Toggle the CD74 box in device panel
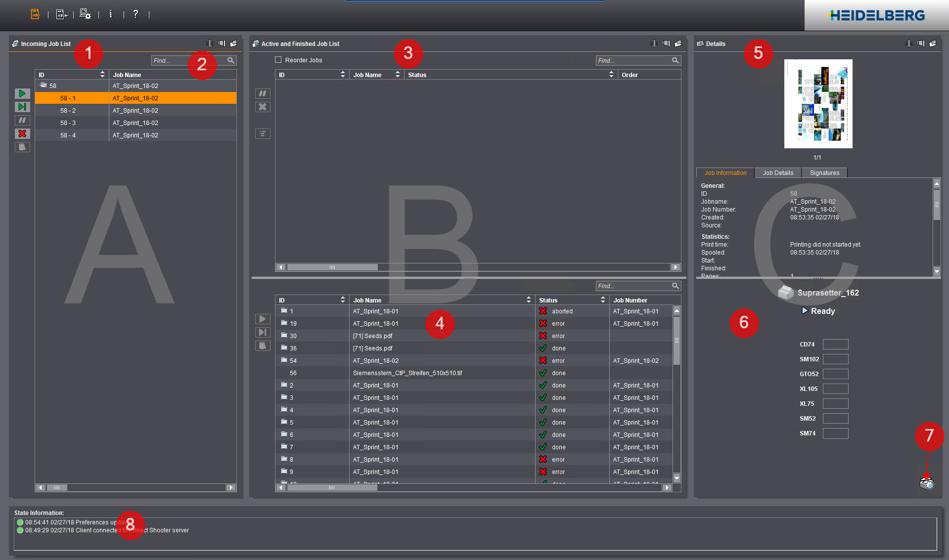The image size is (949, 560). [x=835, y=345]
